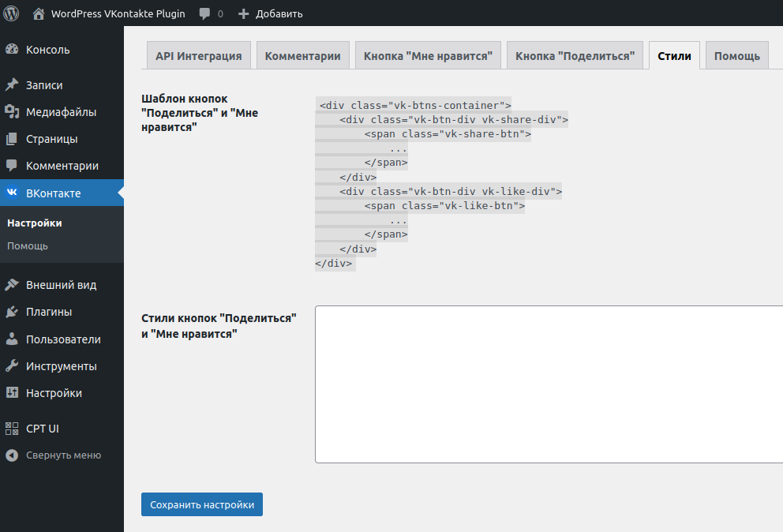Click the "Стили кнопок" field label
Viewport: 783px width, 532px height.
[x=219, y=326]
